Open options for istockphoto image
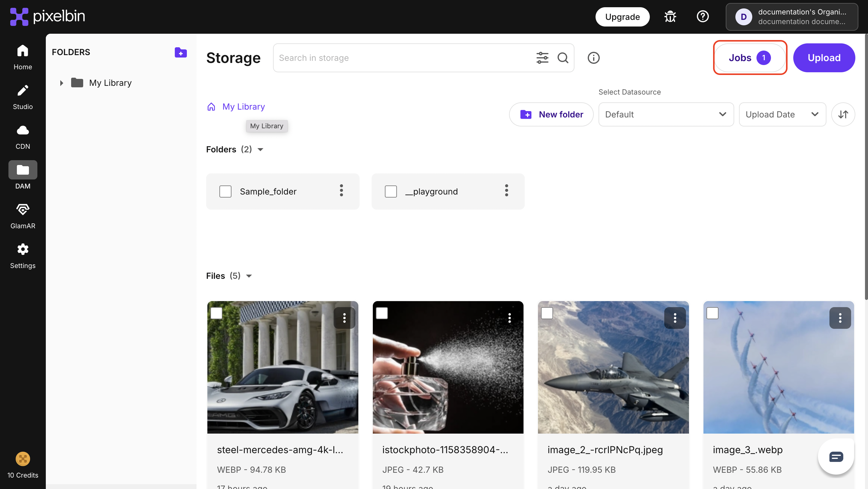Viewport: 868px width, 489px height. pos(509,318)
